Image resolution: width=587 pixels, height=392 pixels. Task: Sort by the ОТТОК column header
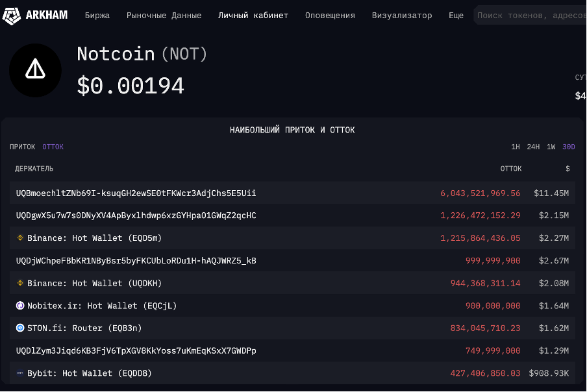[x=511, y=169]
